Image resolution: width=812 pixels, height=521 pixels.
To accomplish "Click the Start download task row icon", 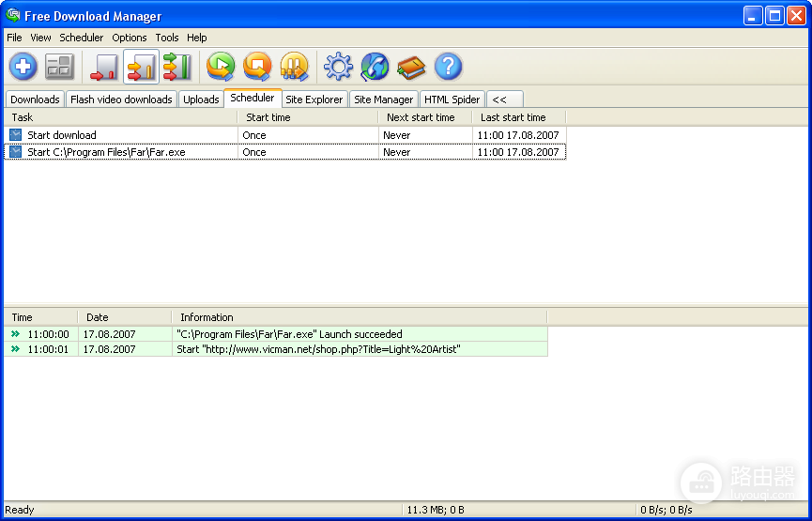I will (x=16, y=135).
